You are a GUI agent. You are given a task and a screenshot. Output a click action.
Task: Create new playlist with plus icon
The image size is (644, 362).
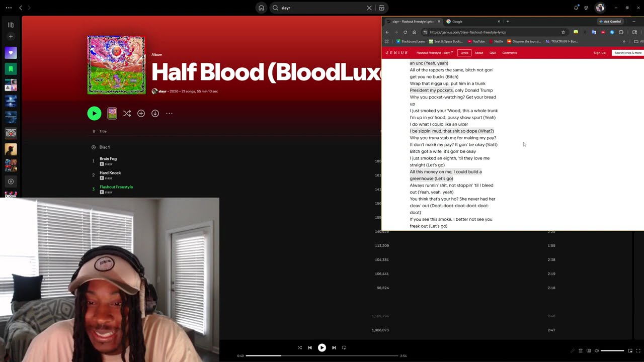tap(11, 36)
